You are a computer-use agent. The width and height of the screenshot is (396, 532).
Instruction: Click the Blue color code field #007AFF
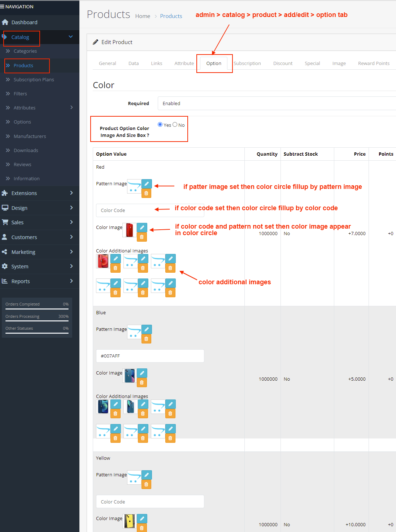click(150, 356)
